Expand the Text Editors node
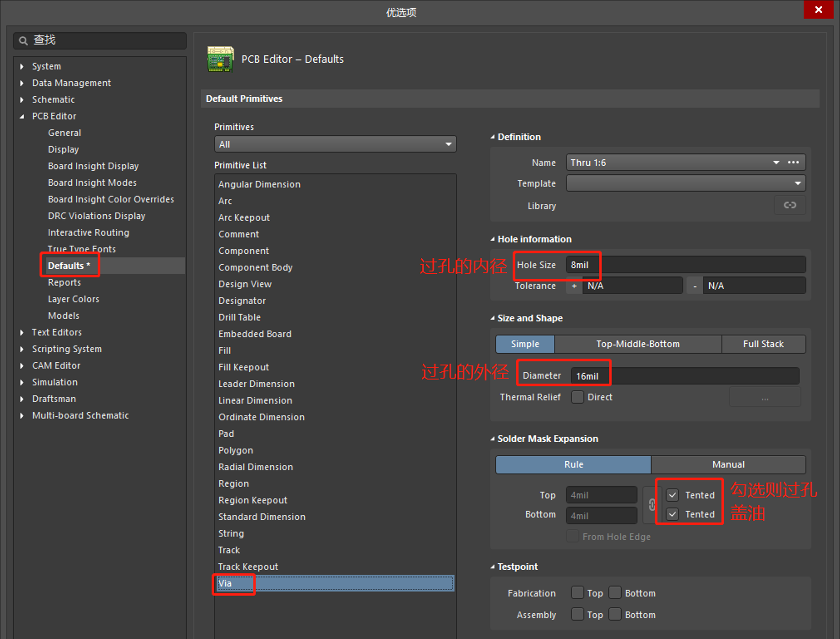 pyautogui.click(x=22, y=332)
